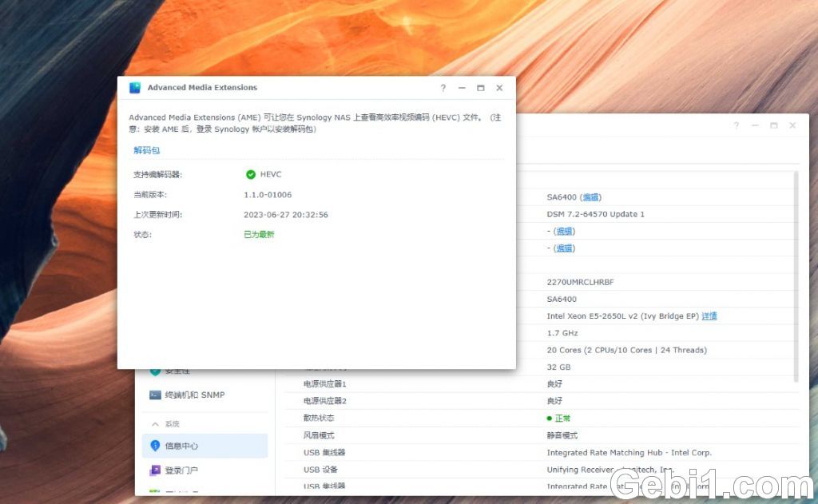Screen dimensions: 818x504
Task: Select 信息中心 in sidebar
Action: coord(204,446)
